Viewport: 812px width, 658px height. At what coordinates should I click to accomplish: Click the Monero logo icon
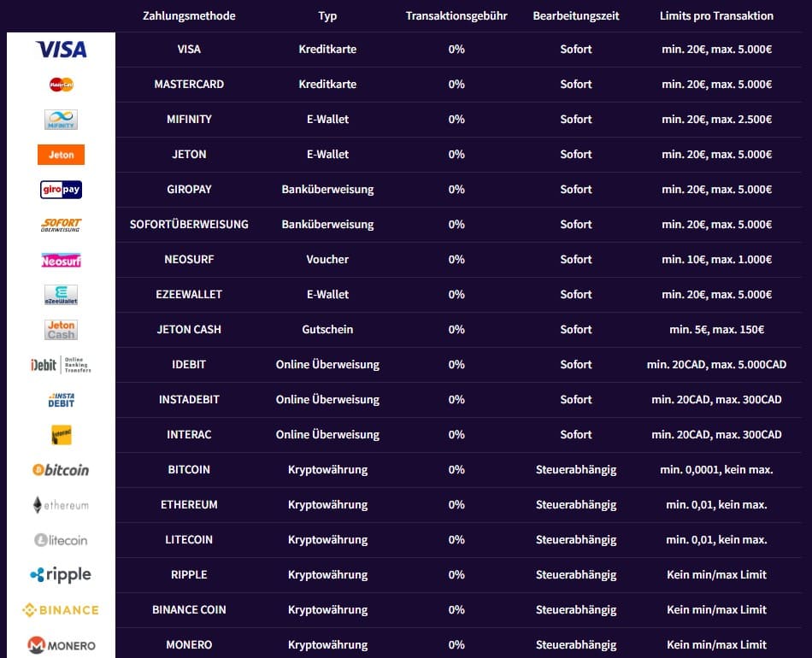[61, 645]
